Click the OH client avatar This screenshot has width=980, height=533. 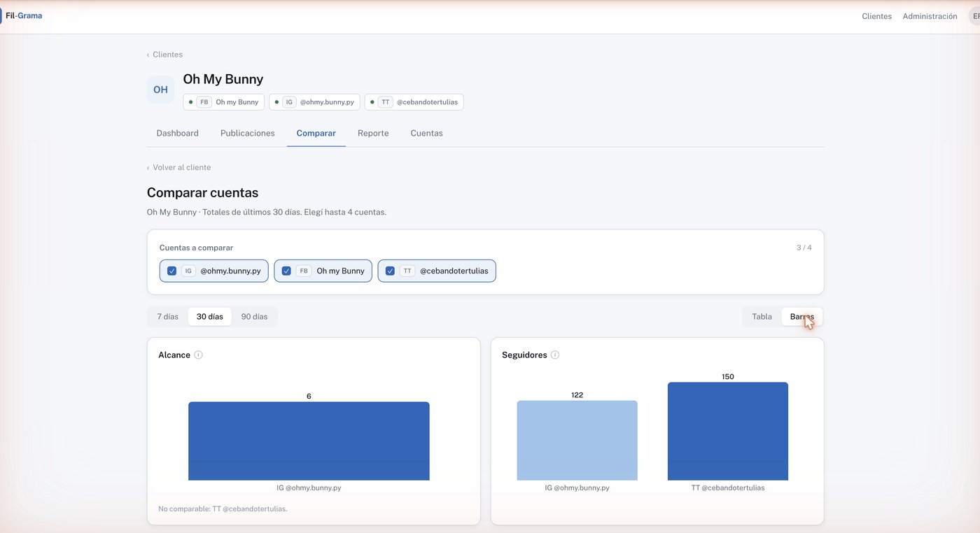coord(160,90)
